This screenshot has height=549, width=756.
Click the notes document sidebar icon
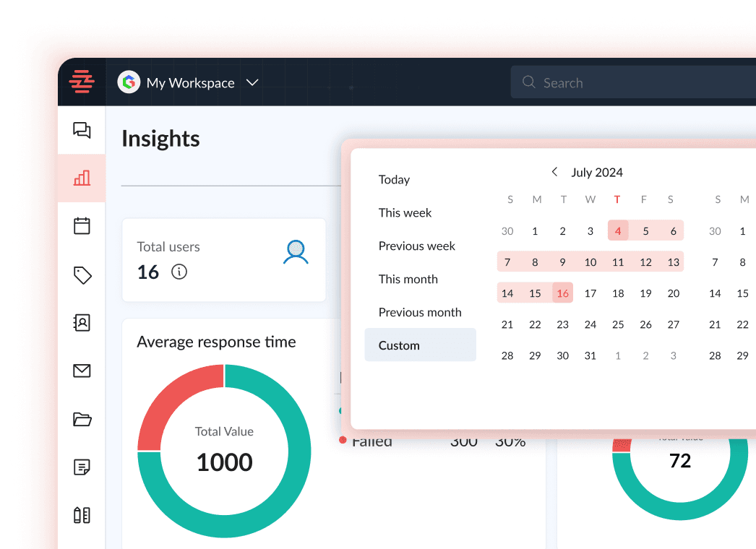(82, 467)
